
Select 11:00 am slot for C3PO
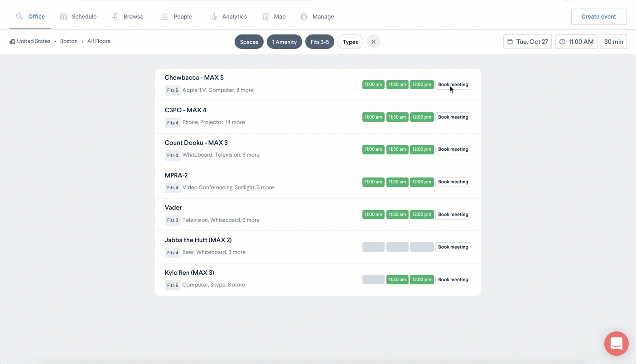[x=373, y=117]
